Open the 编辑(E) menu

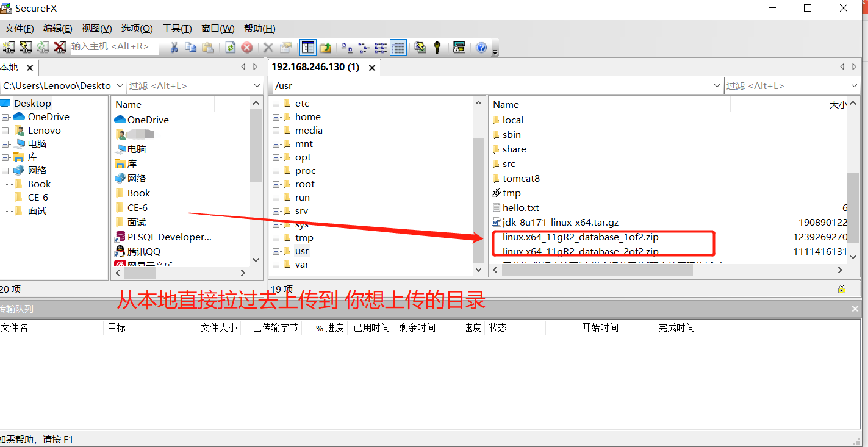pos(58,29)
